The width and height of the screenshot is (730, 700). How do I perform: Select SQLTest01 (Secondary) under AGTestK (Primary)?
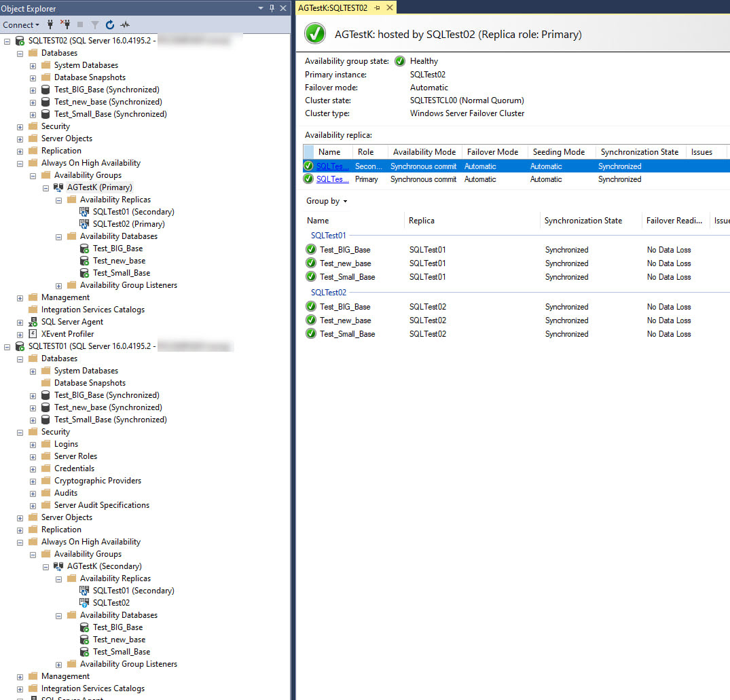pyautogui.click(x=134, y=212)
